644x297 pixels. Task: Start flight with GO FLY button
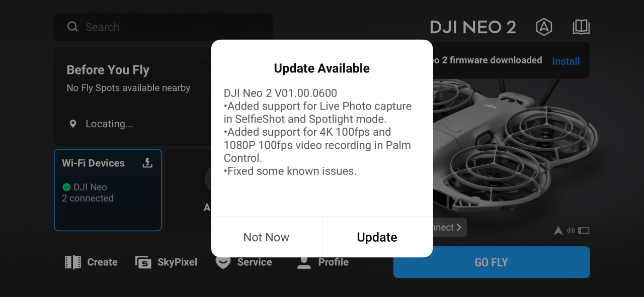pyautogui.click(x=492, y=262)
